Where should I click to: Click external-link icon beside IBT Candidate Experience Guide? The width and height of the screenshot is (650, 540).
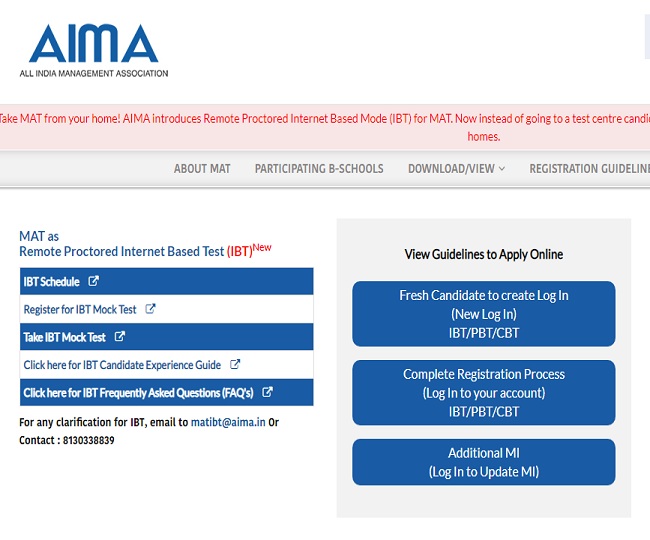(235, 364)
